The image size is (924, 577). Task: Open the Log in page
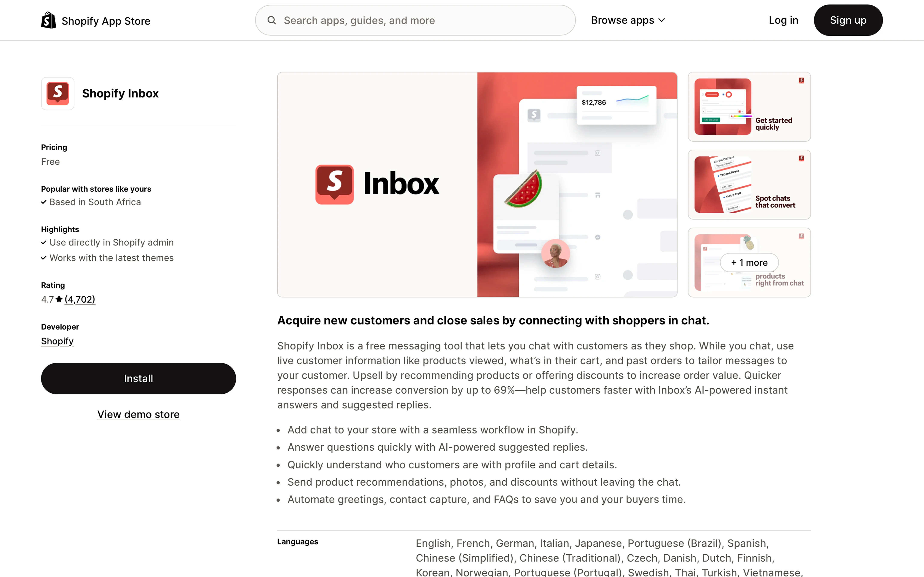783,20
